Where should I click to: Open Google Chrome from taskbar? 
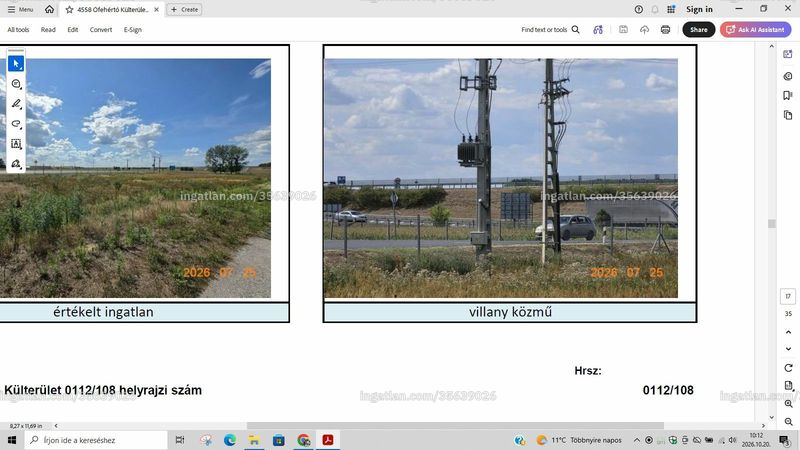pyautogui.click(x=304, y=440)
